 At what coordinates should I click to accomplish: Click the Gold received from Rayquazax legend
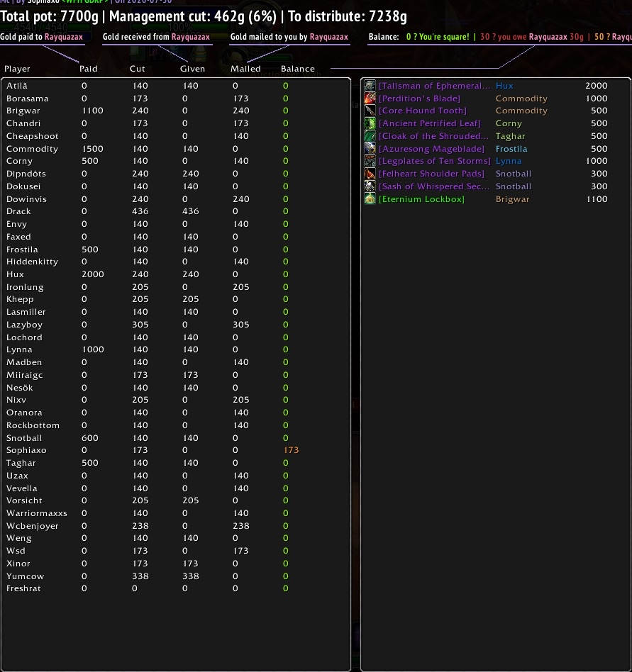[x=156, y=37]
